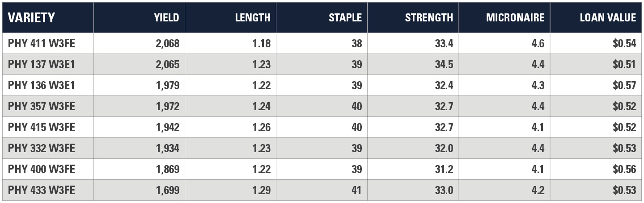Viewport: 644px width, 203px height.
Task: Click the VARIETY column header
Action: [x=31, y=17]
